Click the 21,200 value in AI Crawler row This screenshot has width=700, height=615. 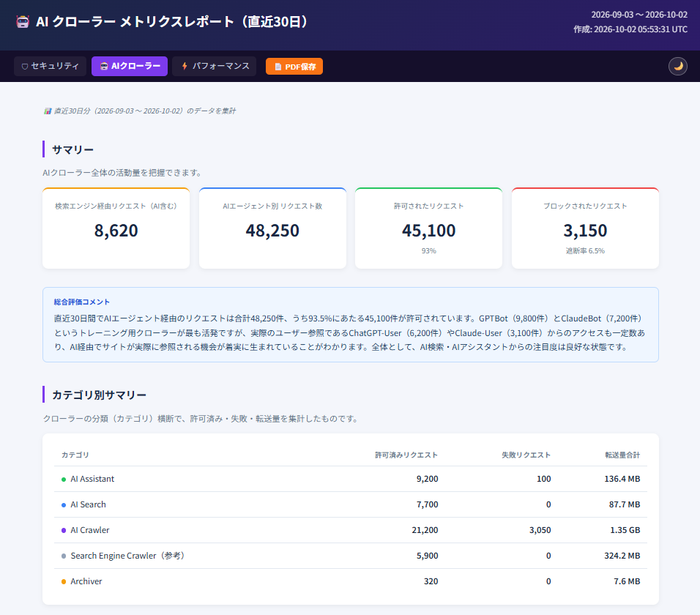pyautogui.click(x=425, y=530)
